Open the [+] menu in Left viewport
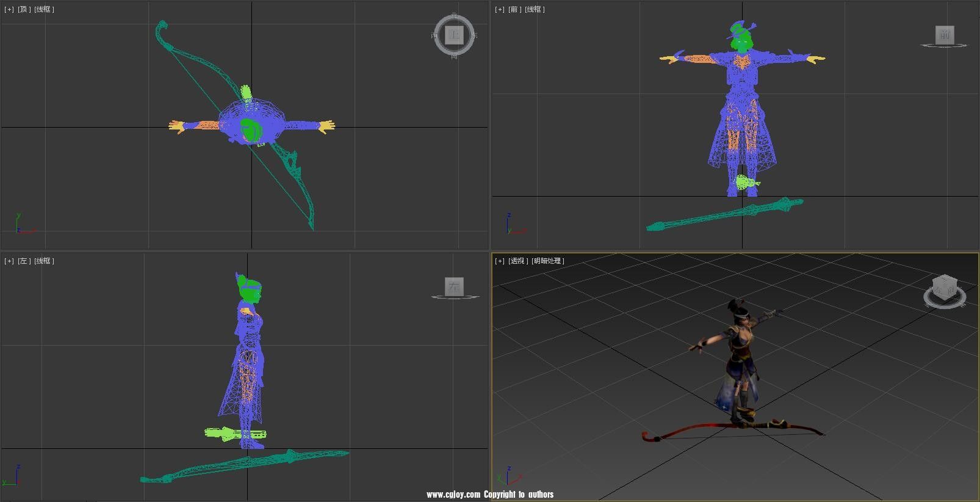This screenshot has width=980, height=502. point(9,261)
